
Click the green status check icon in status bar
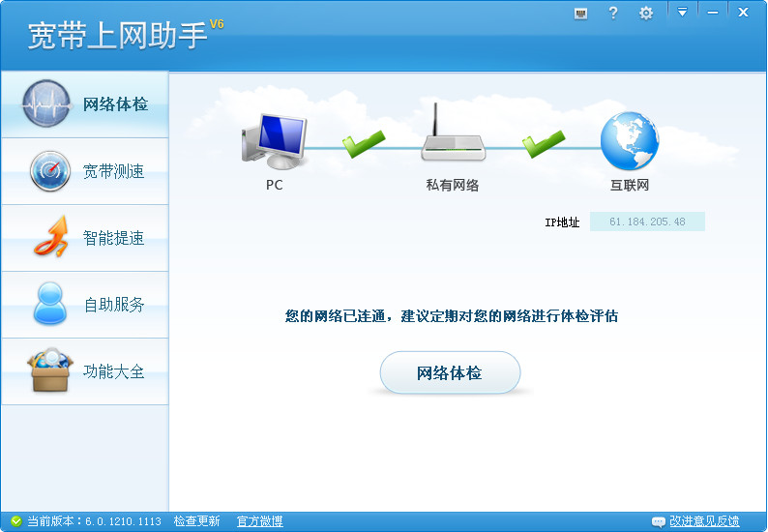click(16, 521)
